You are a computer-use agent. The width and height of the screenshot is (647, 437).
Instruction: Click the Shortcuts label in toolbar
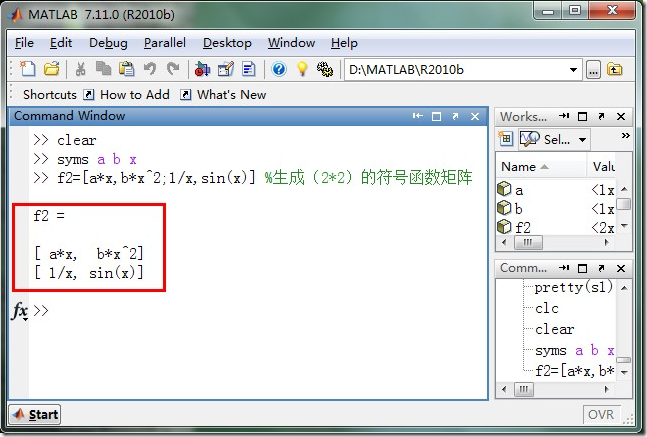pyautogui.click(x=50, y=94)
